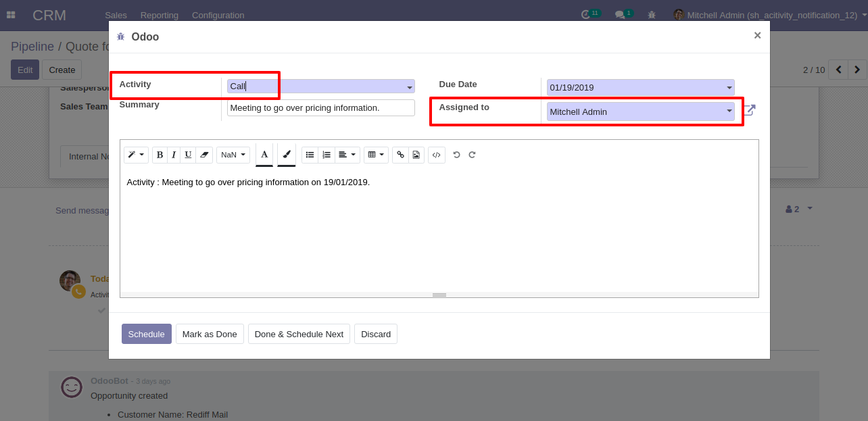
Task: Click the OdooBot avatar thumbnail
Action: pyautogui.click(x=72, y=387)
